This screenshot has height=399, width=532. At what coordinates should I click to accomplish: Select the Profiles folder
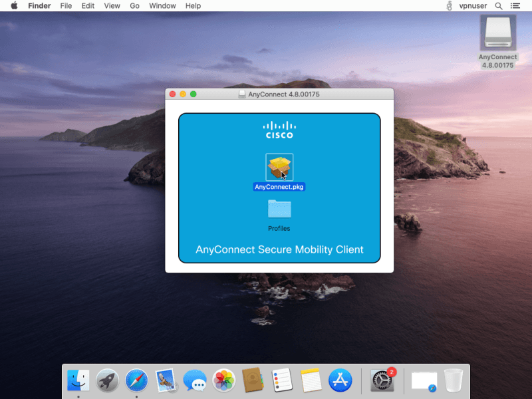[279, 209]
